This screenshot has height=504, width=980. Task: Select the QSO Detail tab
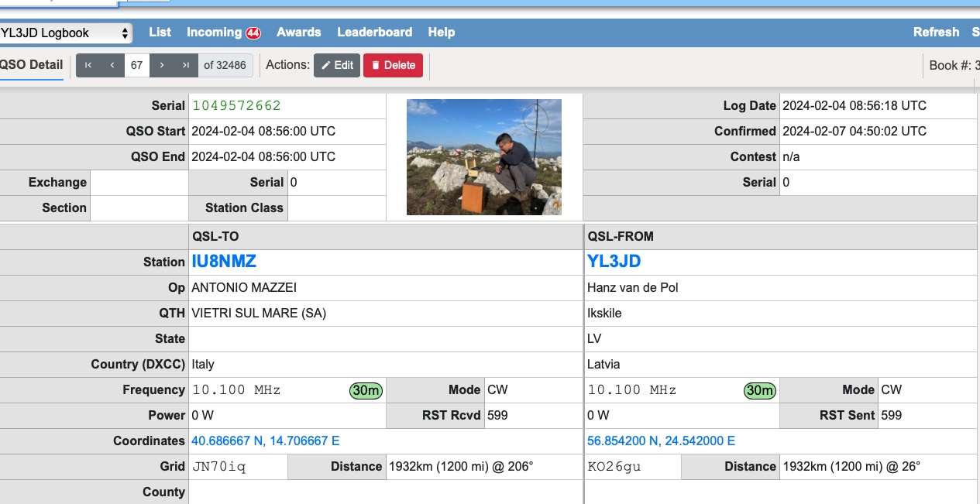(x=31, y=65)
